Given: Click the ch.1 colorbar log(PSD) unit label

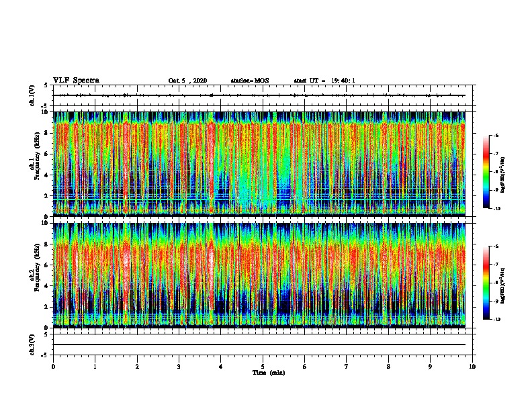Looking at the screenshot, I should click(x=503, y=175).
